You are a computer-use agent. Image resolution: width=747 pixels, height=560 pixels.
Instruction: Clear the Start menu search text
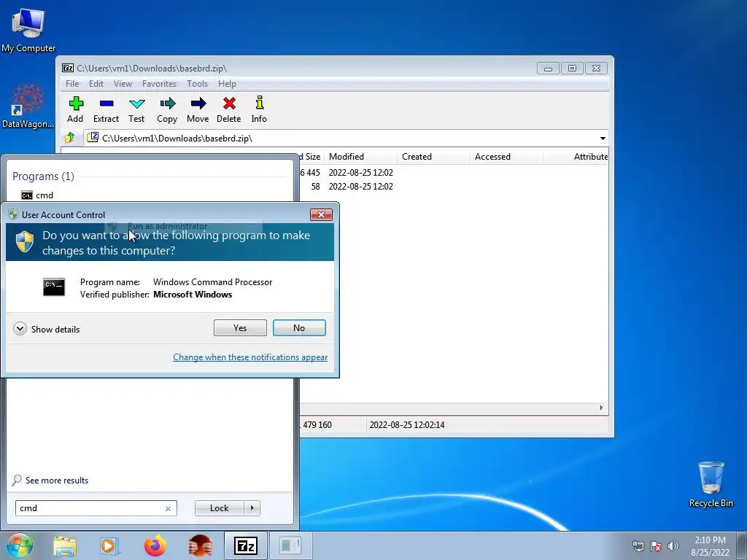pos(169,508)
